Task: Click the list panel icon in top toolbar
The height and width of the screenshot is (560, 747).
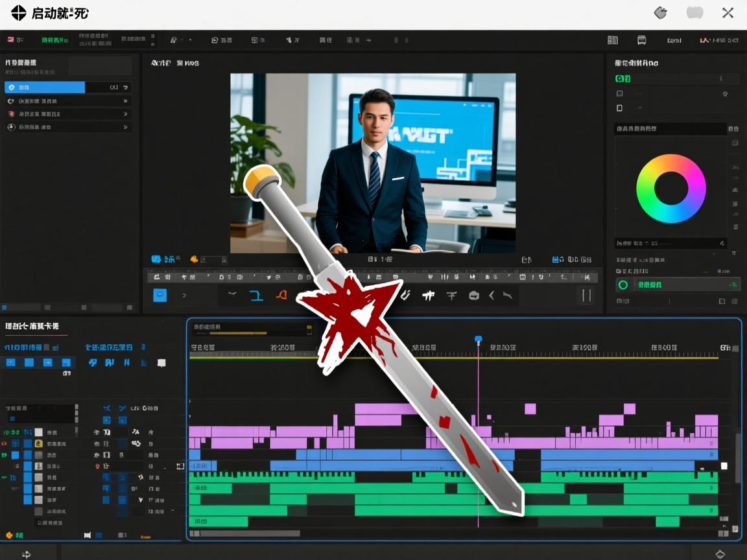Action: [641, 40]
